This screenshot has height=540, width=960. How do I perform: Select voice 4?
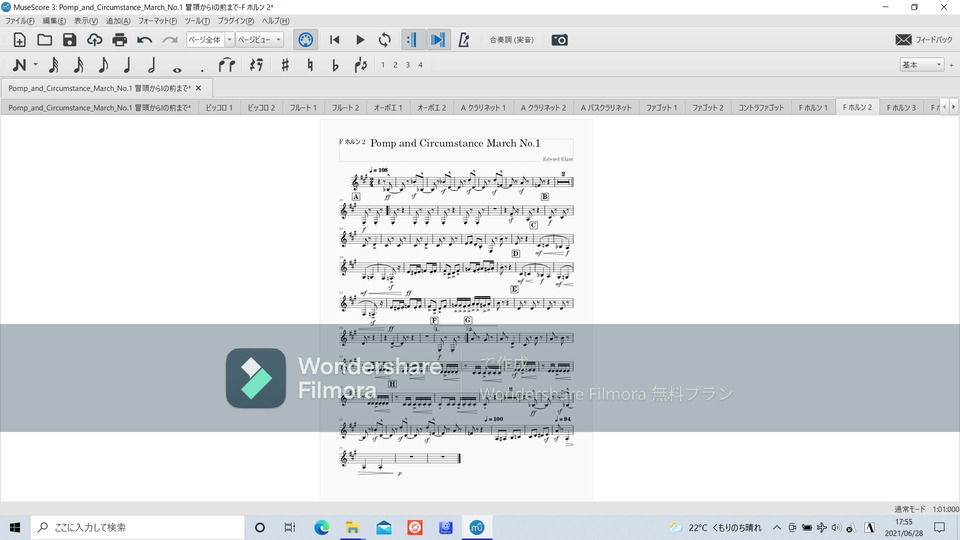[420, 65]
